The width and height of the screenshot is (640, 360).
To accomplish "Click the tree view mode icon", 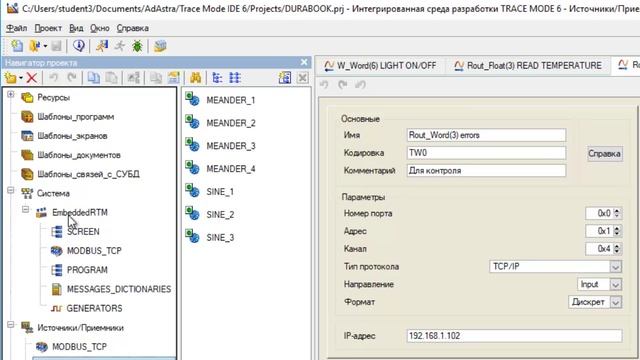I will (x=217, y=78).
